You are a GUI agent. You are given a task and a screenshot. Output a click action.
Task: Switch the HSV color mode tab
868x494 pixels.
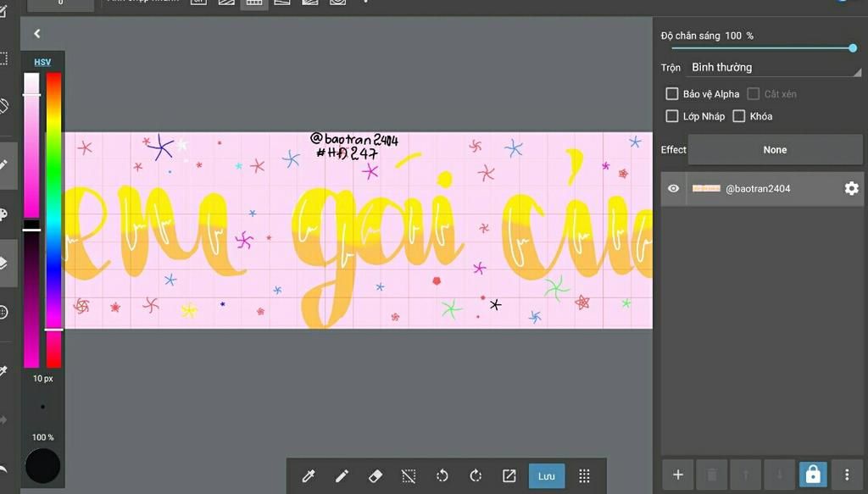(x=42, y=62)
